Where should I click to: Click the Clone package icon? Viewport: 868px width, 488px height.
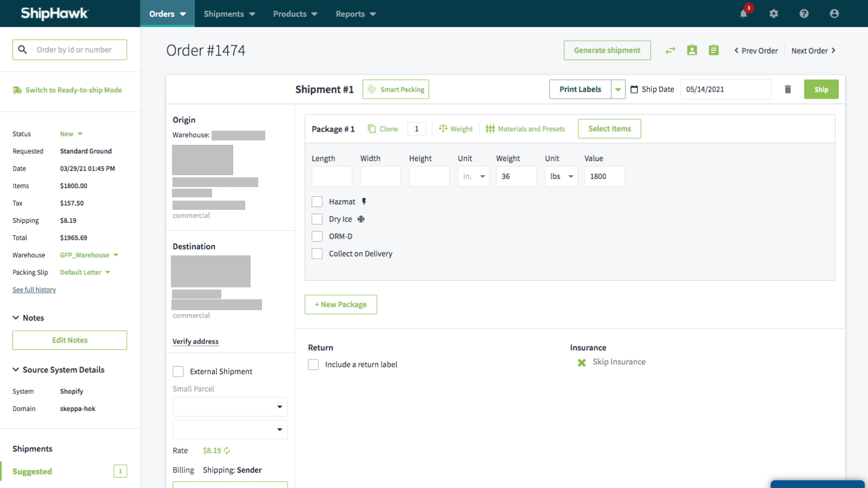click(x=372, y=129)
